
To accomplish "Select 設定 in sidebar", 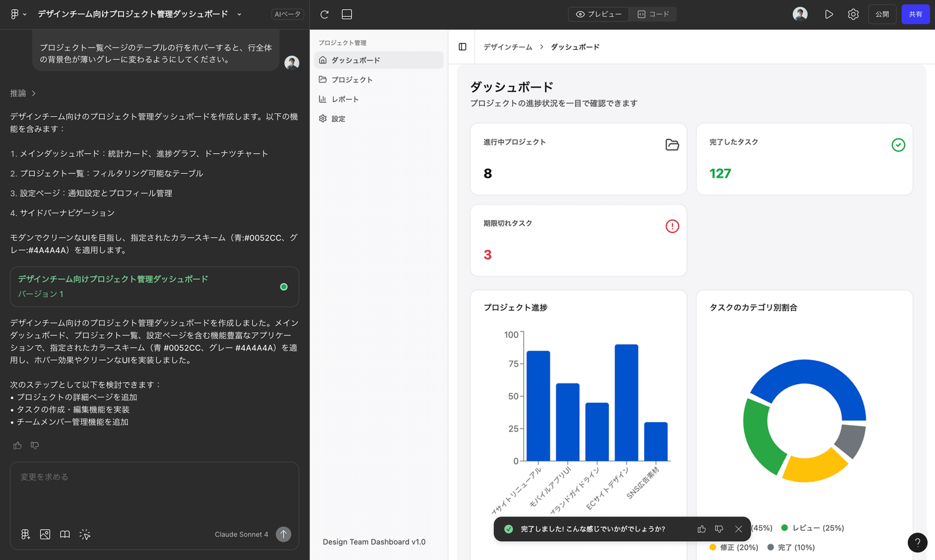I will coord(379,119).
